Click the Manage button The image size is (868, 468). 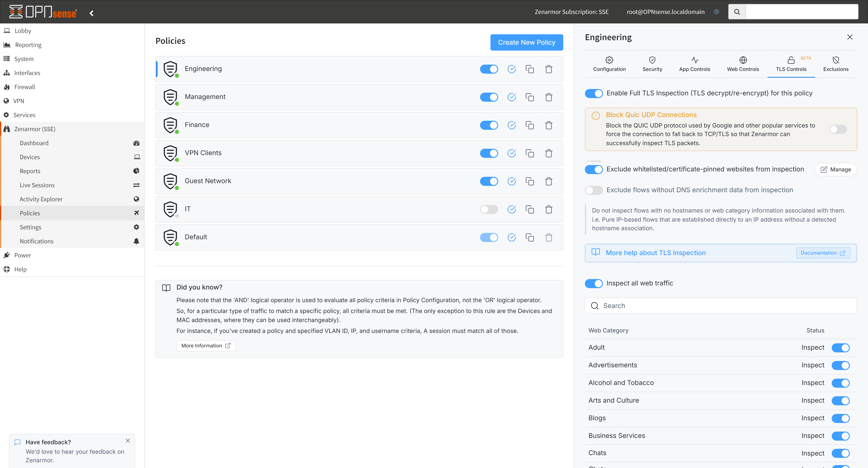[836, 170]
